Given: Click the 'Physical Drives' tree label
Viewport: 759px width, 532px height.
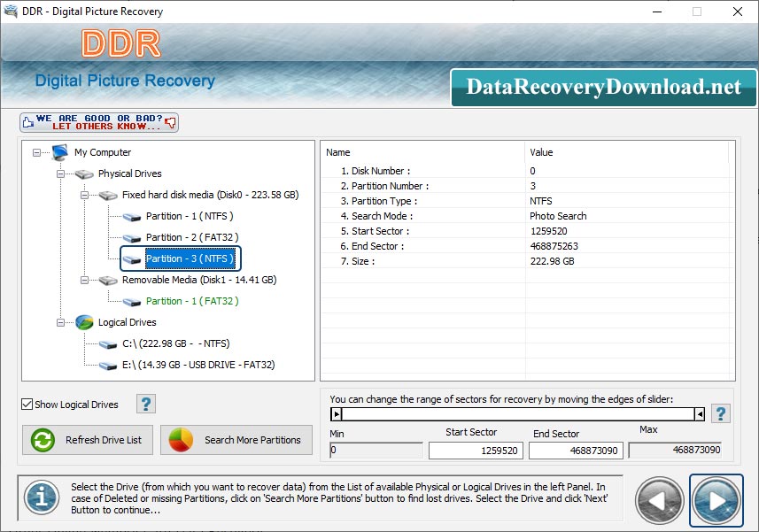Looking at the screenshot, I should coord(129,173).
